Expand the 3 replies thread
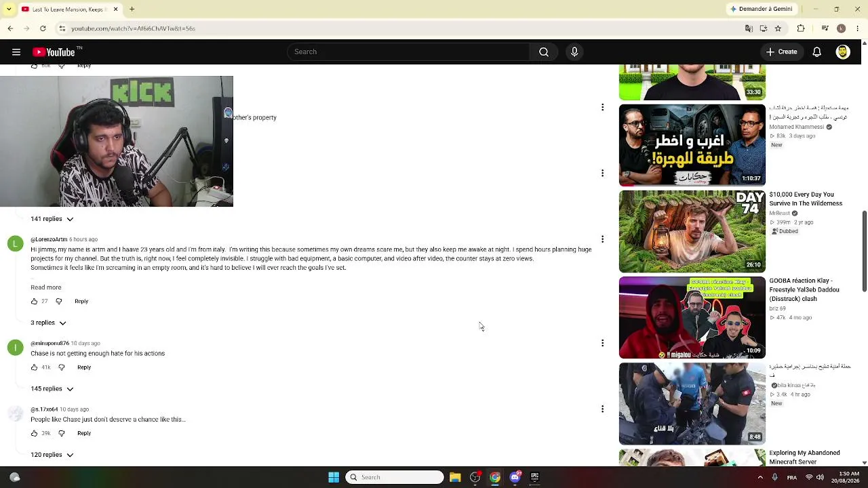 (48, 323)
